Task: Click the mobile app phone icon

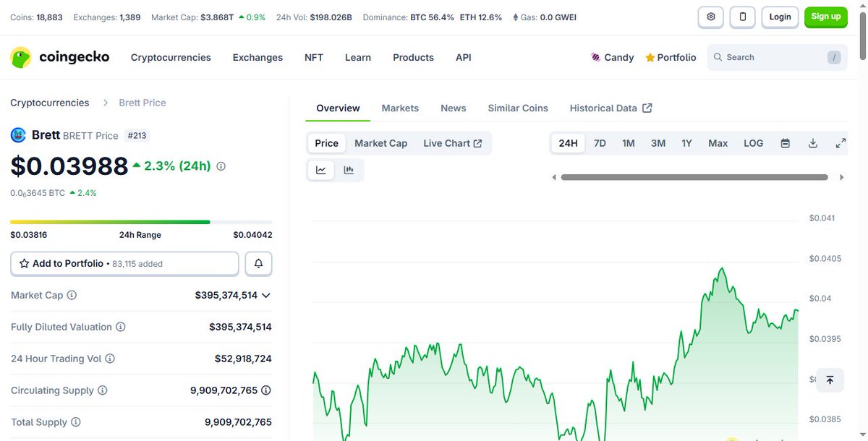Action: pyautogui.click(x=742, y=17)
